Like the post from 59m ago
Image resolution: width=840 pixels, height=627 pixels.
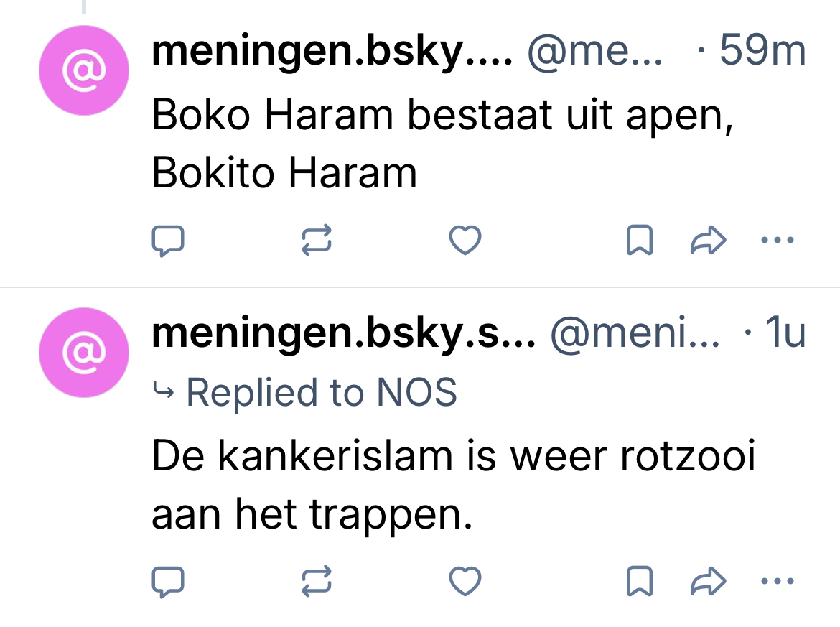point(464,241)
